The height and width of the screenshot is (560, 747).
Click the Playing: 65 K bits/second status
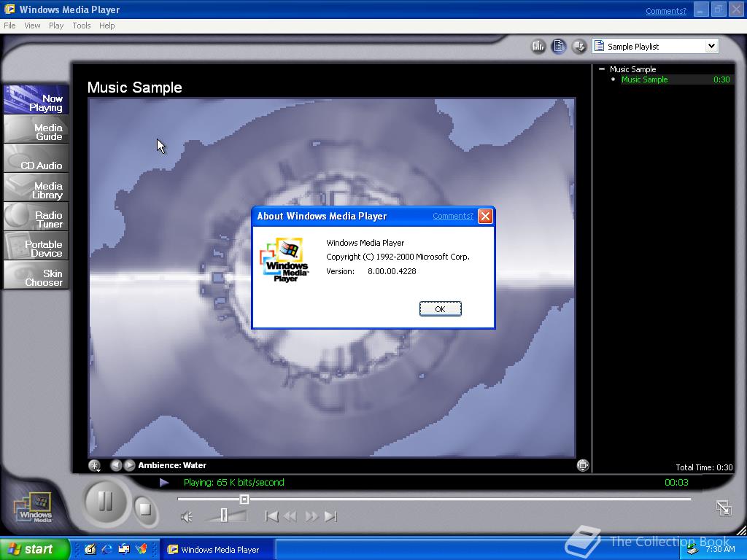pyautogui.click(x=234, y=483)
